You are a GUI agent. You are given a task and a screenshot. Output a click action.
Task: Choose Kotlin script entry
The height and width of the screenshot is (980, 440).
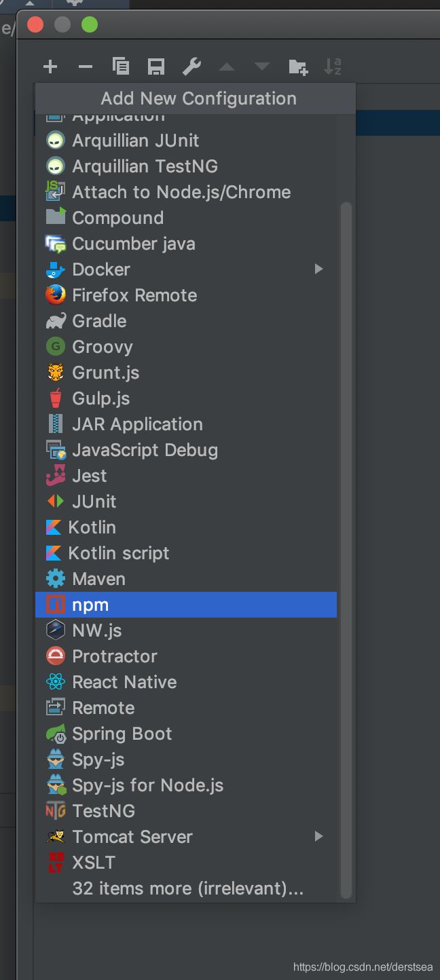(186, 553)
